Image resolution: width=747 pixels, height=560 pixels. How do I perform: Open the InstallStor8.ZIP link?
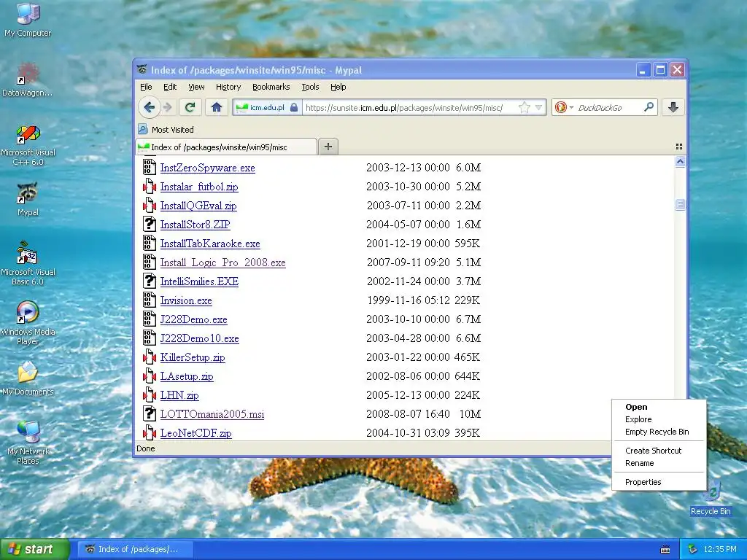195,225
